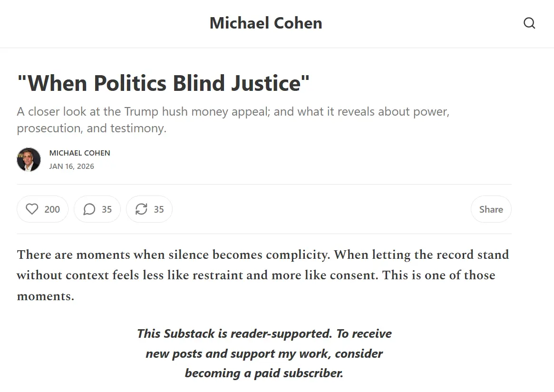Viewport: 554px width, 392px height.
Task: Open comments via the speech bubble icon
Action: [x=89, y=209]
